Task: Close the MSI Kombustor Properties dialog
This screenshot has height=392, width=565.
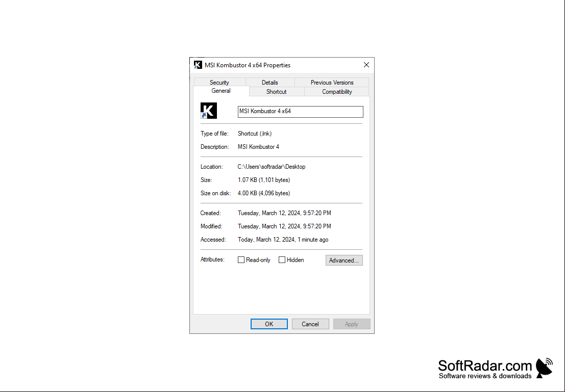Action: tap(366, 65)
